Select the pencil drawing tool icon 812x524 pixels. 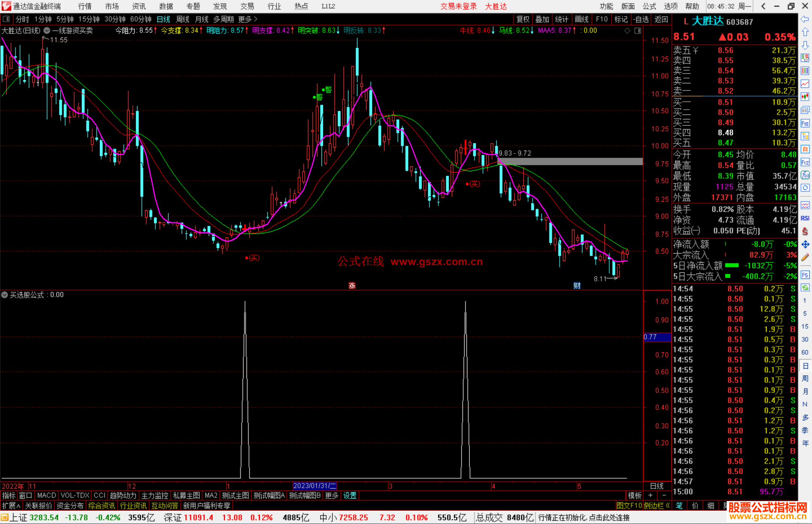805,257
